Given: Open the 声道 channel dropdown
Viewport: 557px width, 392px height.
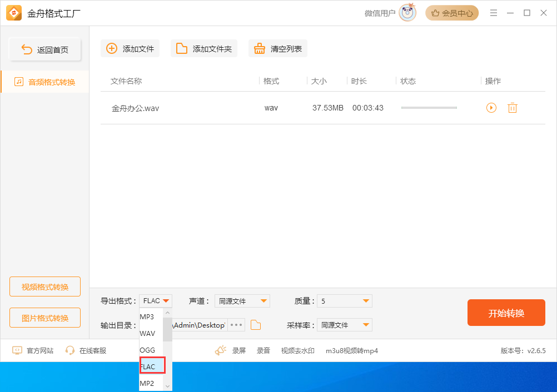Looking at the screenshot, I should coord(242,301).
